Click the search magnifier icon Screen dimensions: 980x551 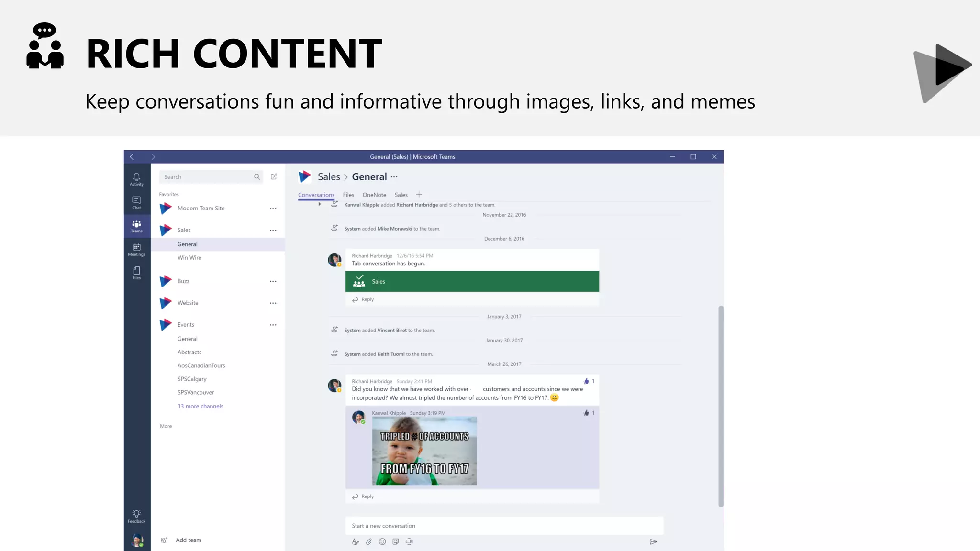click(x=257, y=177)
